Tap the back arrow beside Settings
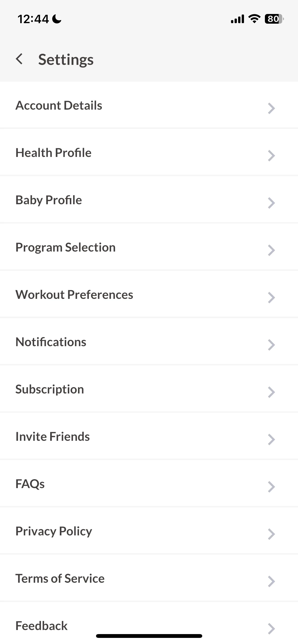The height and width of the screenshot is (644, 298). [x=19, y=59]
